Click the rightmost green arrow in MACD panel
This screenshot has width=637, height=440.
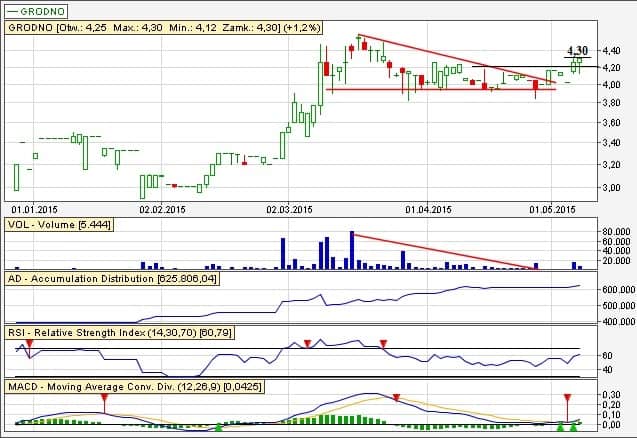574,428
